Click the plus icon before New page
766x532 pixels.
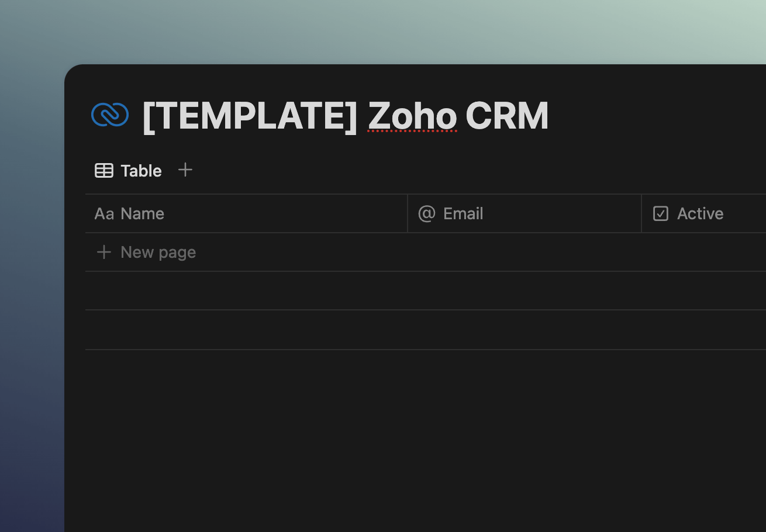point(104,252)
